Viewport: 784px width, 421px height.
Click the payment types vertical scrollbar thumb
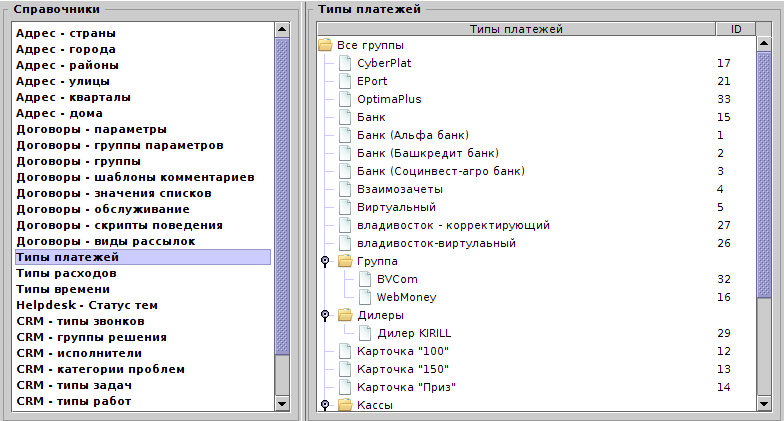pos(764,170)
